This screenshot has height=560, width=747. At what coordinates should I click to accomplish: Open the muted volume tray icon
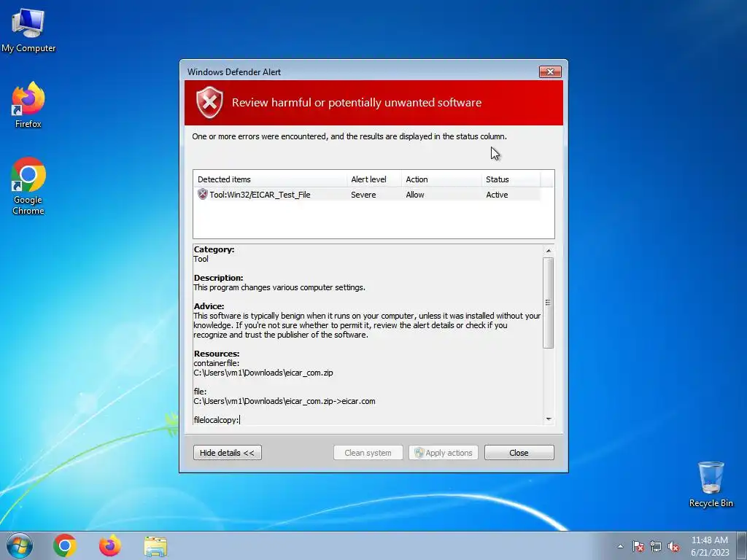pyautogui.click(x=673, y=546)
